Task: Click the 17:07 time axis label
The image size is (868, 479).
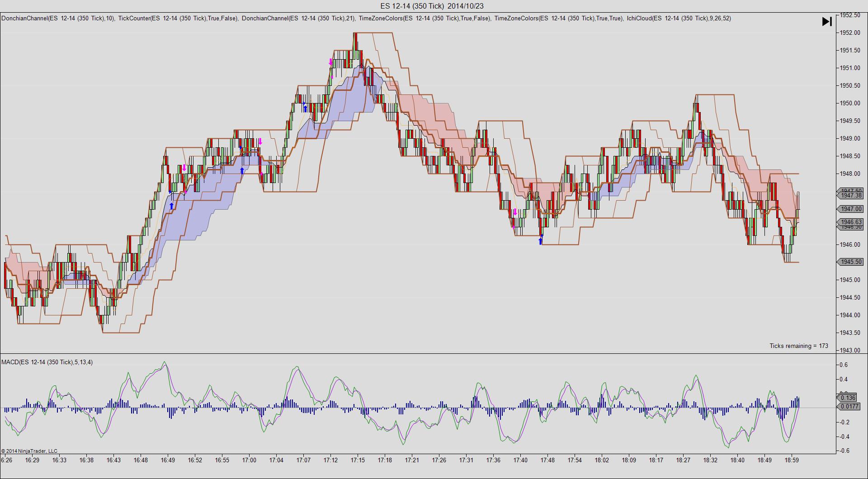Action: pos(303,460)
